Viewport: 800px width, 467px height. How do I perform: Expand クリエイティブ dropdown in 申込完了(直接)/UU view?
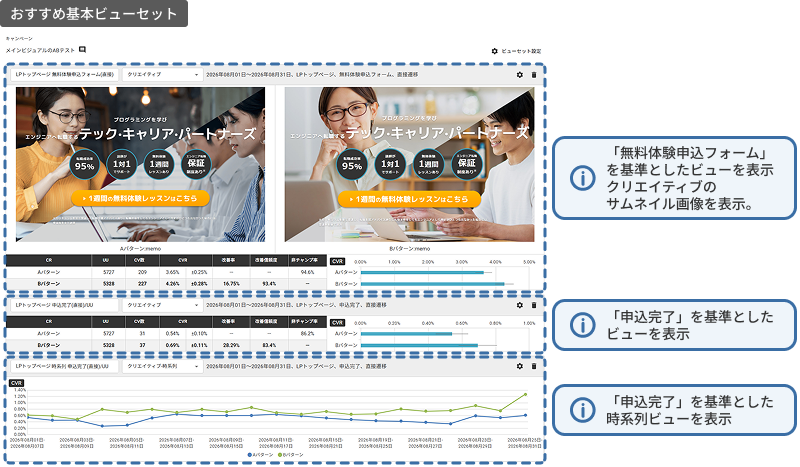click(162, 305)
